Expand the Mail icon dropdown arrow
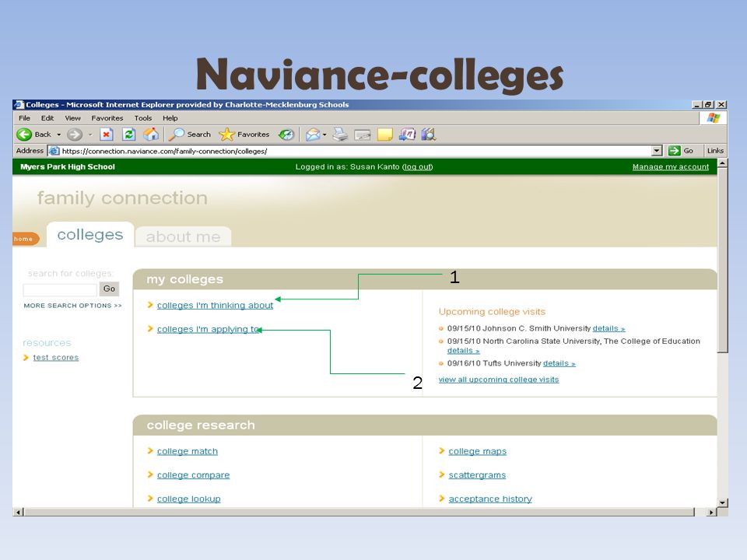 coord(324,135)
